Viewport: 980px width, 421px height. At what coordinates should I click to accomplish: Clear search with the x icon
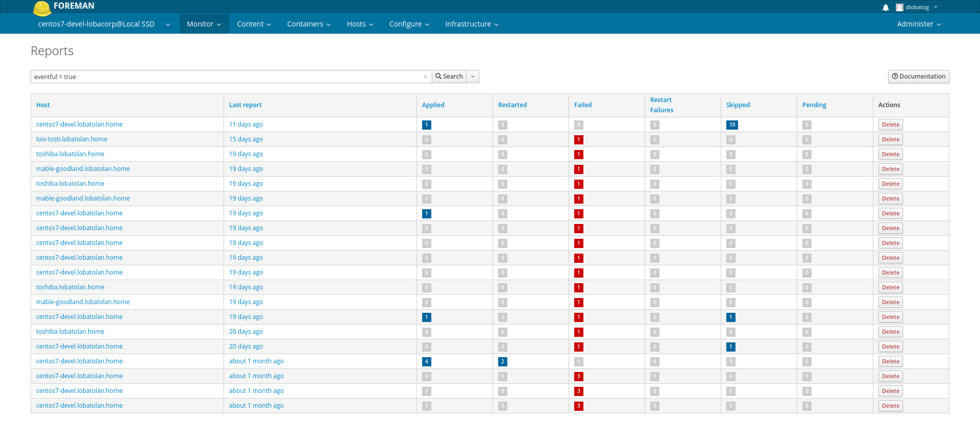click(x=425, y=77)
